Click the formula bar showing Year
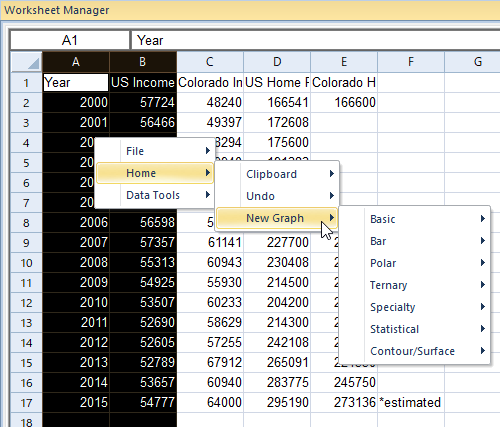 (x=316, y=40)
